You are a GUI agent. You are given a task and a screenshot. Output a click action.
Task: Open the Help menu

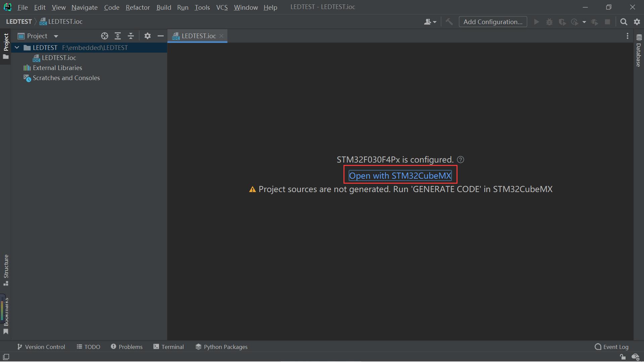coord(270,7)
